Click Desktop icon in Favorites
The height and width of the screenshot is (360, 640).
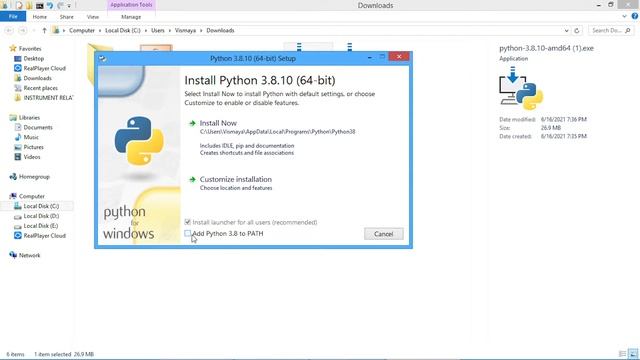18,58
